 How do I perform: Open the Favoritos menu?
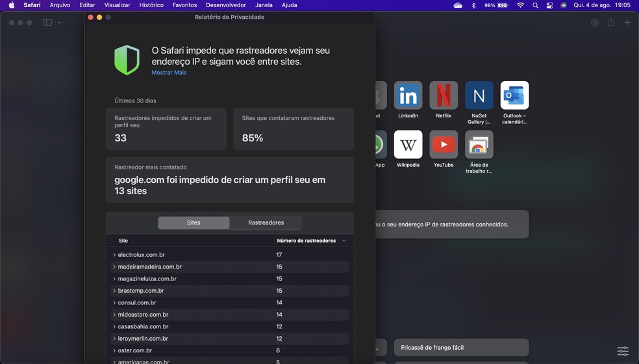tap(184, 5)
